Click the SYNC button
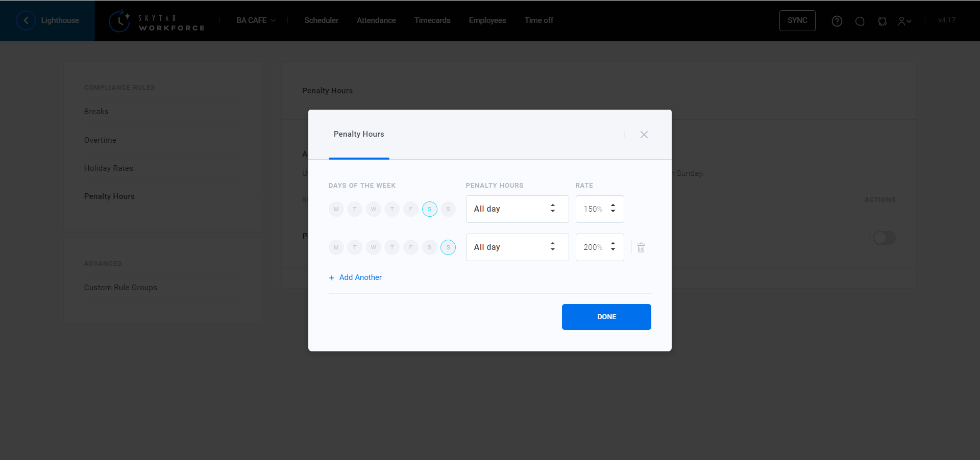The image size is (980, 460). tap(797, 20)
